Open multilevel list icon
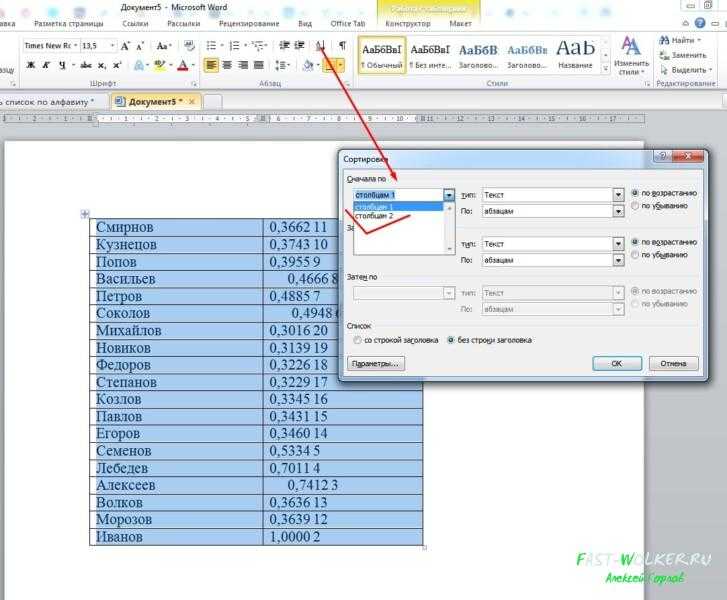The height and width of the screenshot is (600, 727). coord(259,45)
